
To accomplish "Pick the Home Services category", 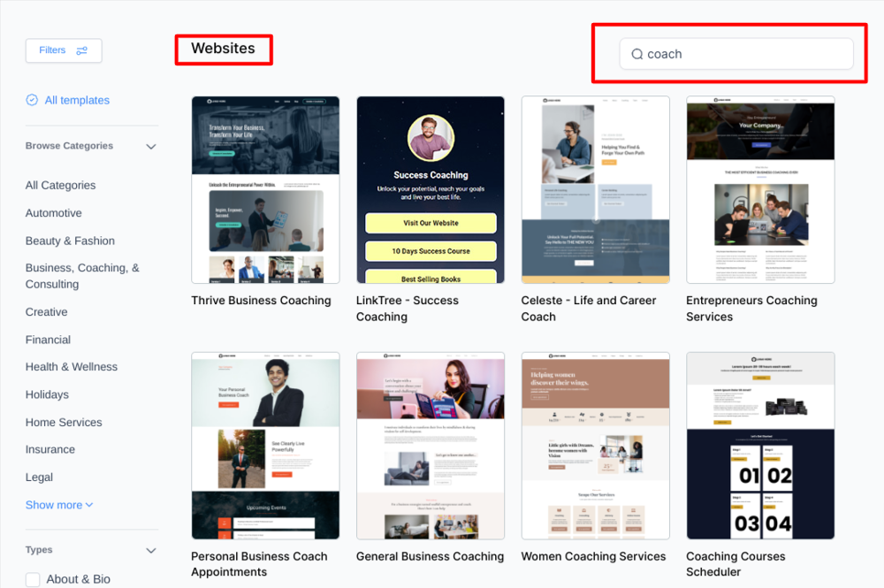I will click(64, 423).
